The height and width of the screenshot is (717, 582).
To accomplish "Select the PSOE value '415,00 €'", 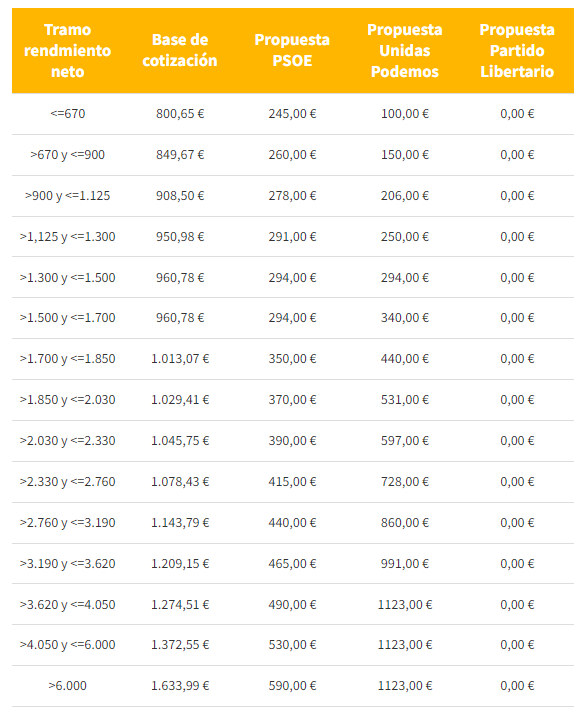I will (293, 482).
